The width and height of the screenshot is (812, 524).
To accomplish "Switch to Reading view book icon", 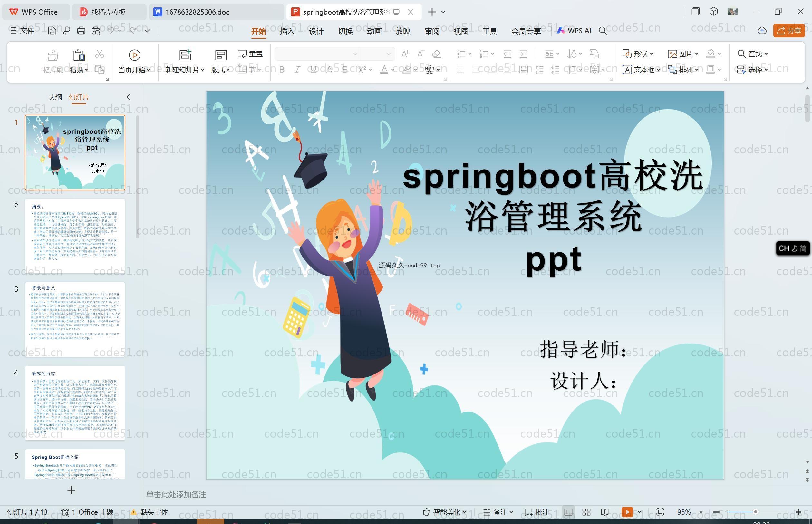I will pyautogui.click(x=604, y=512).
